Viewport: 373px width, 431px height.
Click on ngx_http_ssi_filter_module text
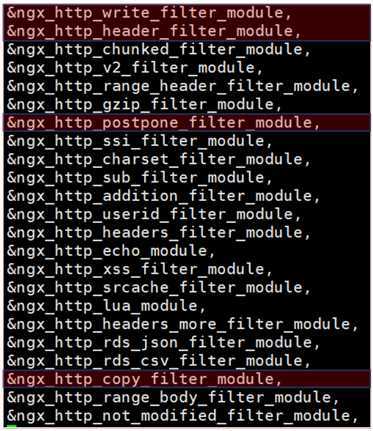[140, 141]
